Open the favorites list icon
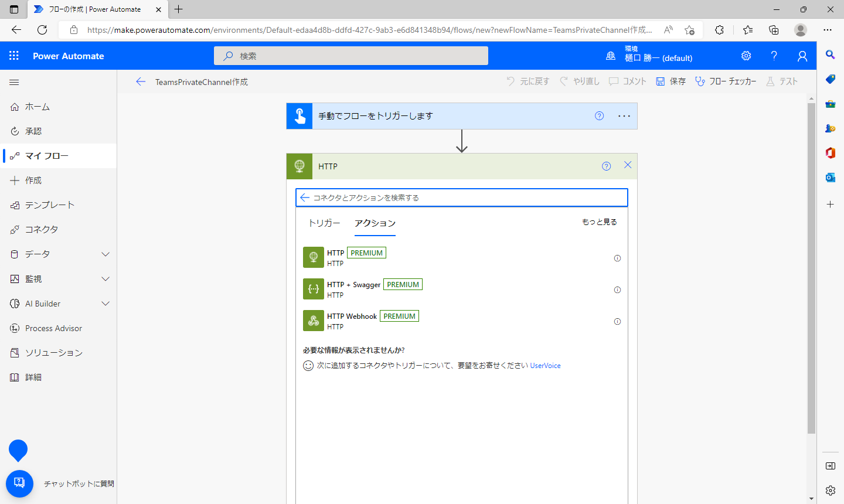This screenshot has height=504, width=844. (748, 30)
